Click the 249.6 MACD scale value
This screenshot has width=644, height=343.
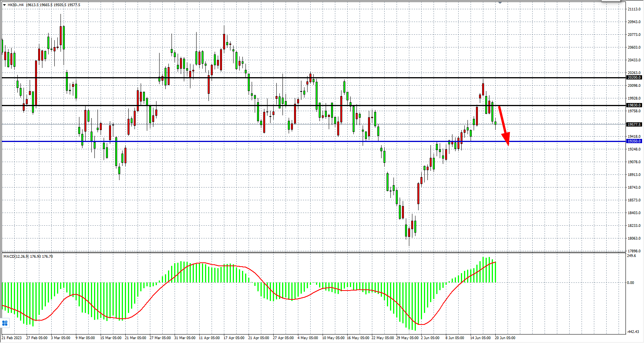pos(632,256)
